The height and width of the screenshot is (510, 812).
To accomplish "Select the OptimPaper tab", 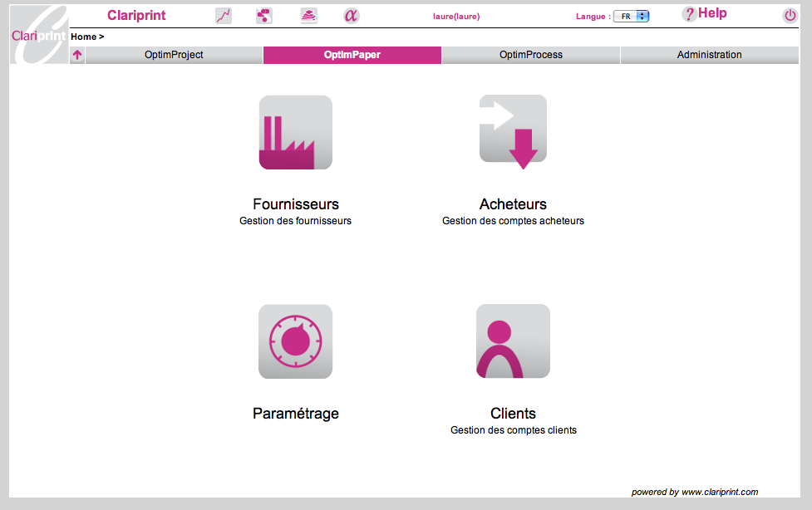I will click(352, 55).
